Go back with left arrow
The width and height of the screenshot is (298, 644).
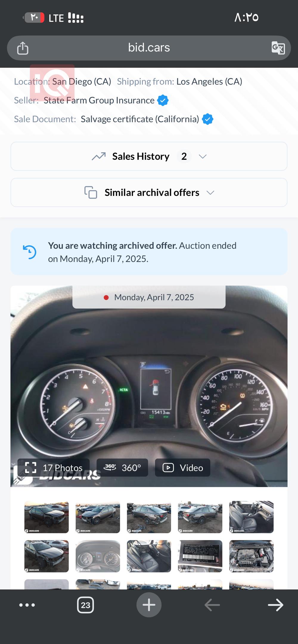(x=212, y=605)
